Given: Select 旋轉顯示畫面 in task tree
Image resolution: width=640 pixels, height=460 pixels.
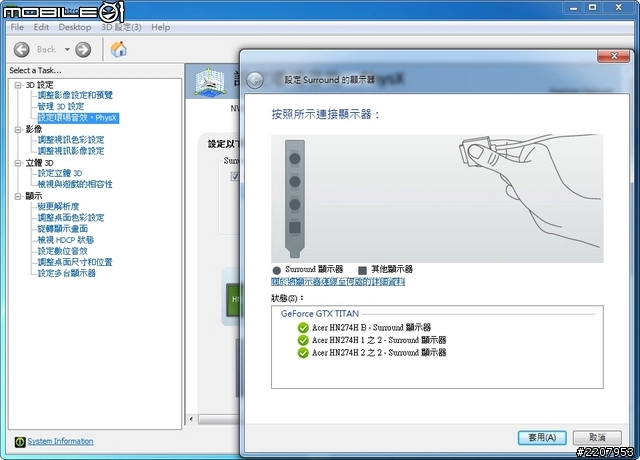Looking at the screenshot, I should (62, 229).
